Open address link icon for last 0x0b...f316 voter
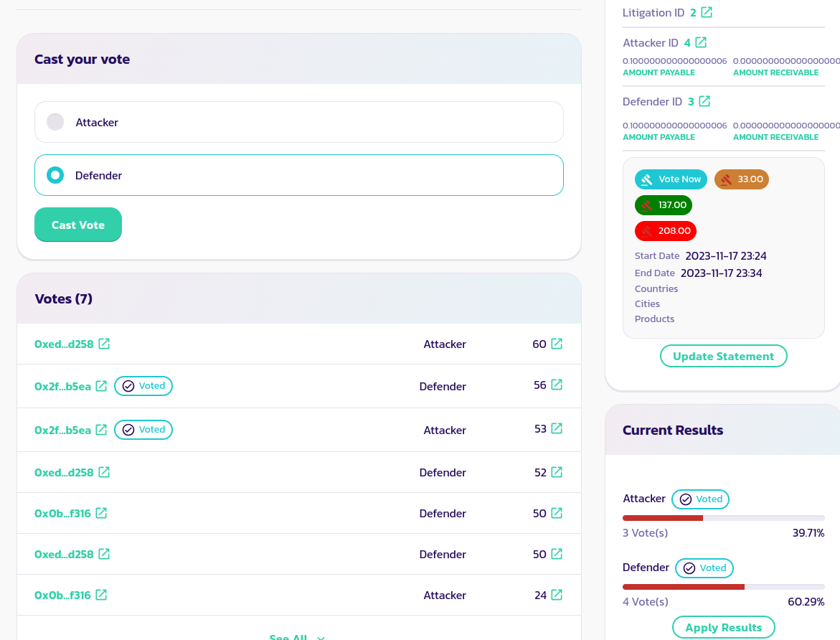This screenshot has height=640, width=840. 101,595
